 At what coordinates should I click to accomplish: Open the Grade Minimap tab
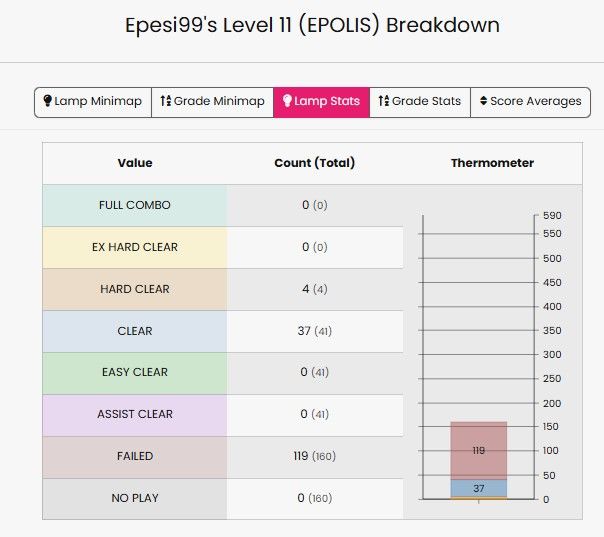[x=212, y=101]
